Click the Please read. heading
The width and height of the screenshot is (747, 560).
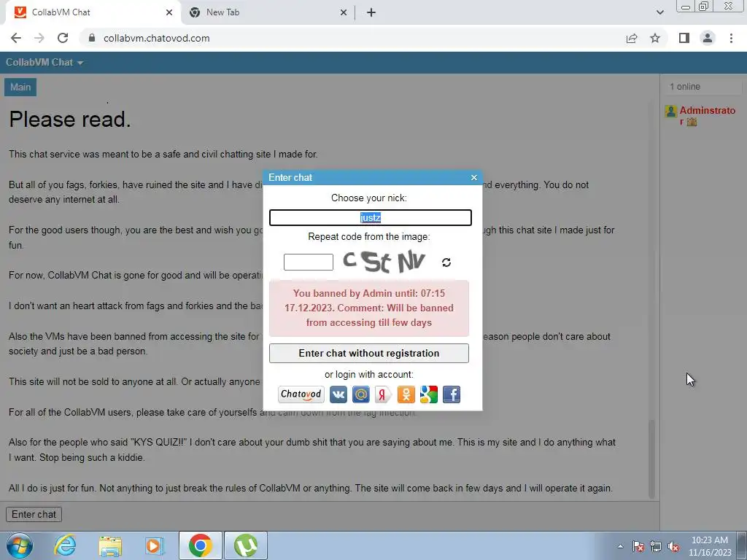[69, 119]
